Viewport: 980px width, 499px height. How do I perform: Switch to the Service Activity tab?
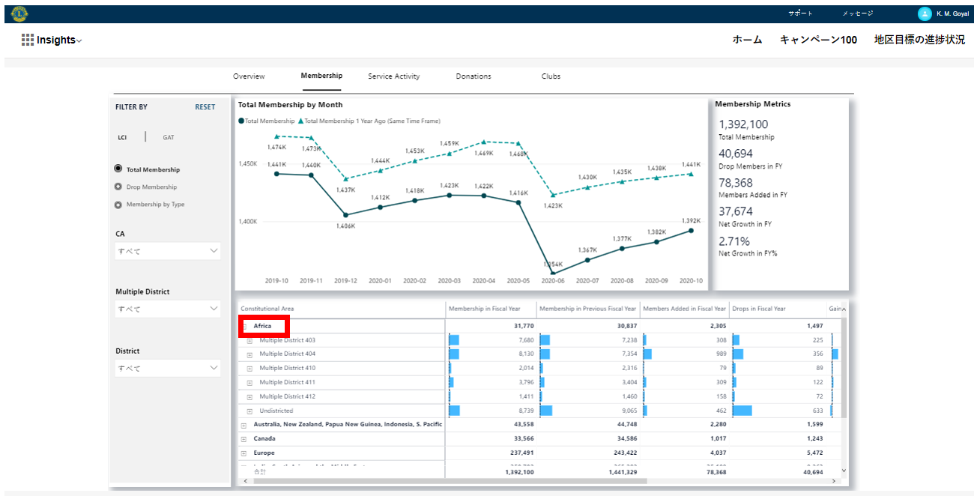pyautogui.click(x=393, y=76)
